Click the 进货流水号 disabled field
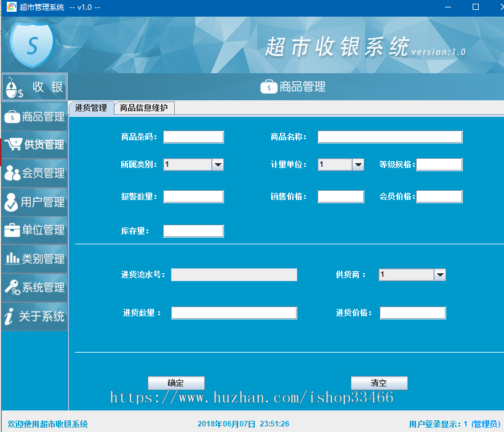 coord(234,275)
